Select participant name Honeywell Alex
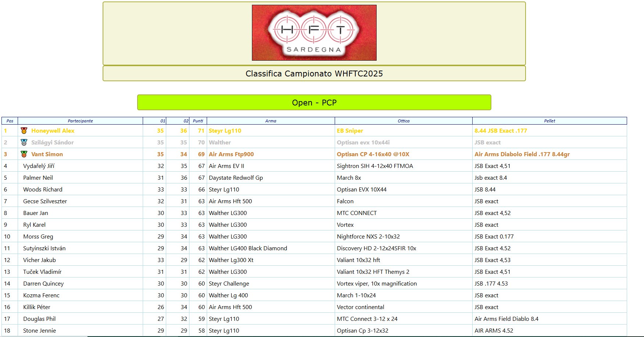The width and height of the screenshot is (644, 337). coord(53,131)
